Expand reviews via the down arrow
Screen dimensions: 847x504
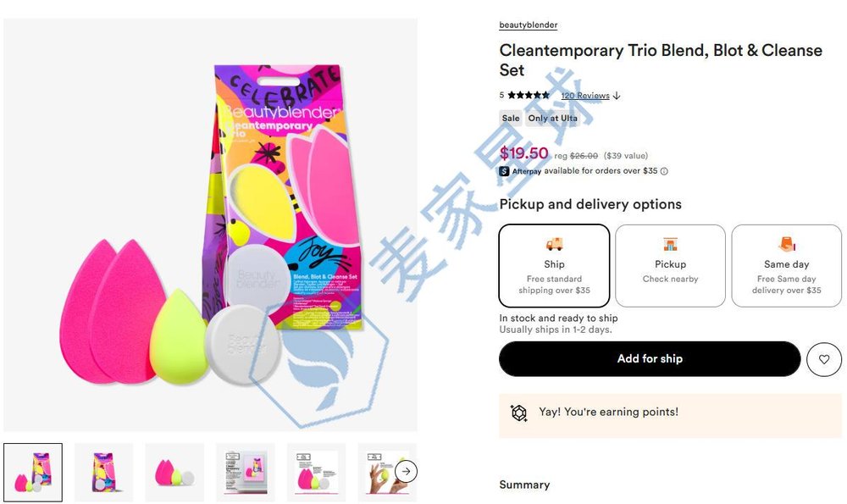pyautogui.click(x=617, y=95)
